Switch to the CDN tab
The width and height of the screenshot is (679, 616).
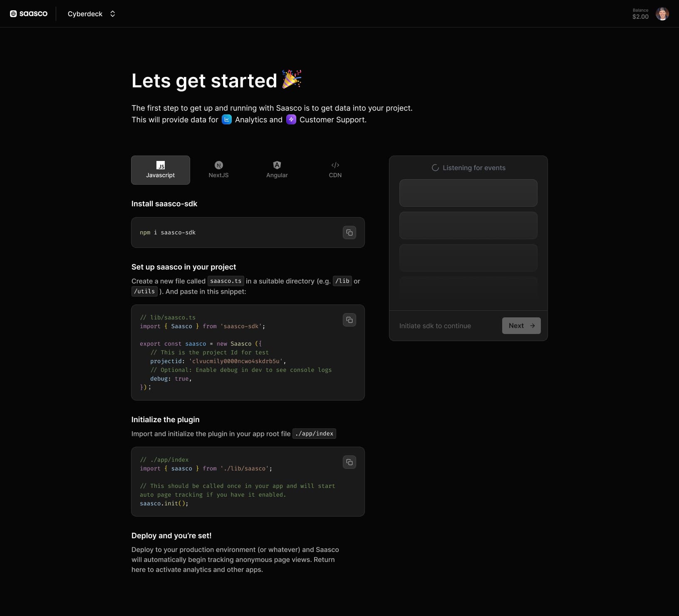[x=335, y=170]
